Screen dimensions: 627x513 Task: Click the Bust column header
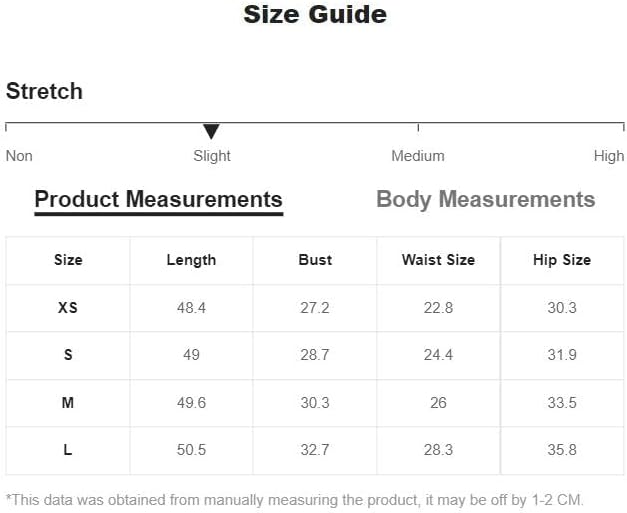[315, 260]
